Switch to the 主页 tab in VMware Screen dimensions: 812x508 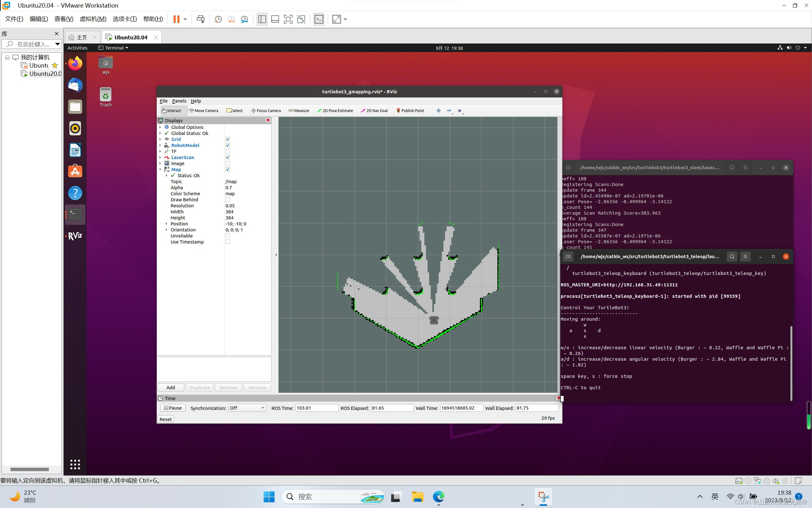coord(82,37)
